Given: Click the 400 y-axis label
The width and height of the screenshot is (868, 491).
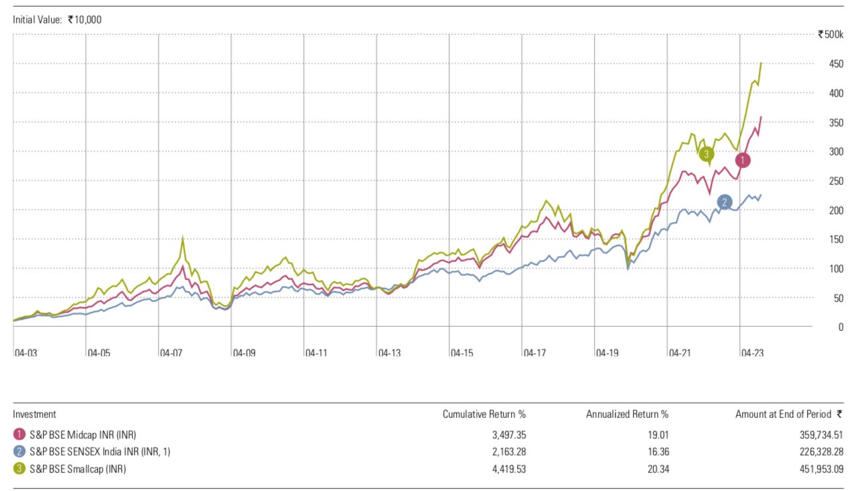Looking at the screenshot, I should (837, 93).
